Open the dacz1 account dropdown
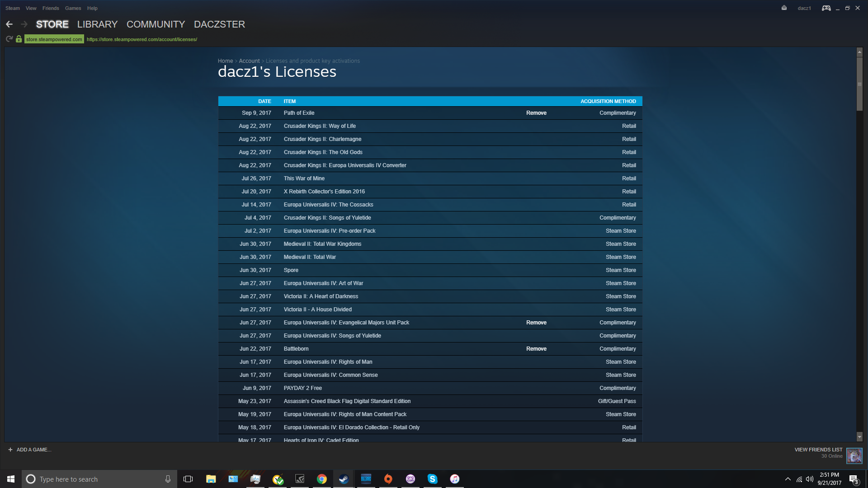Image resolution: width=868 pixels, height=488 pixels. click(804, 8)
